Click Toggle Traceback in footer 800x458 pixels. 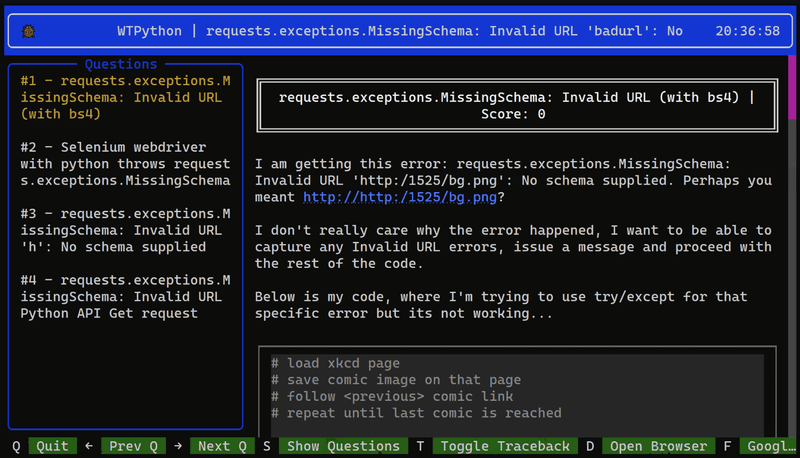505,446
